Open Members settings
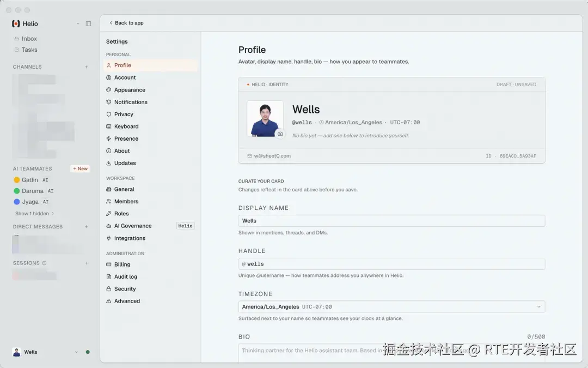The width and height of the screenshot is (588, 368). 150,201
